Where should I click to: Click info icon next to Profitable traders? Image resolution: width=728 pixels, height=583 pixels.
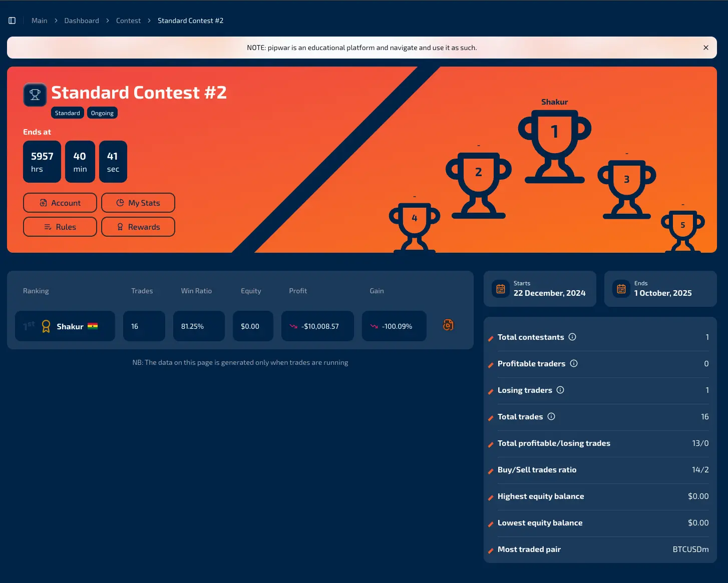574,363
